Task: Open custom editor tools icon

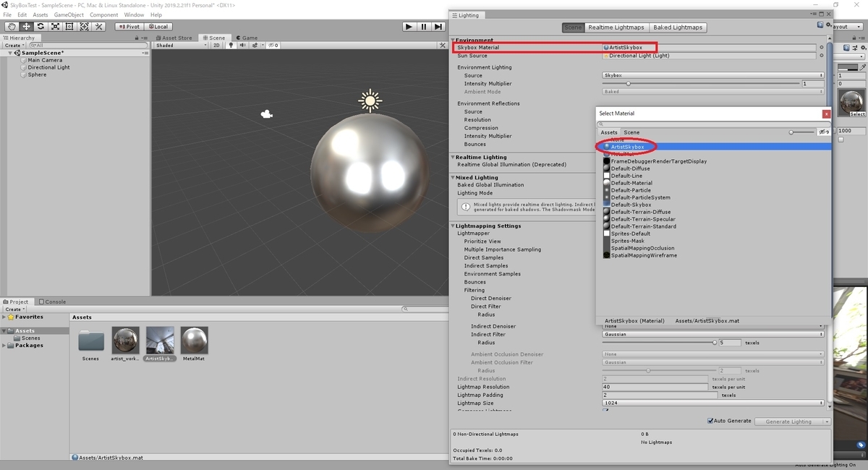Action: coord(99,27)
